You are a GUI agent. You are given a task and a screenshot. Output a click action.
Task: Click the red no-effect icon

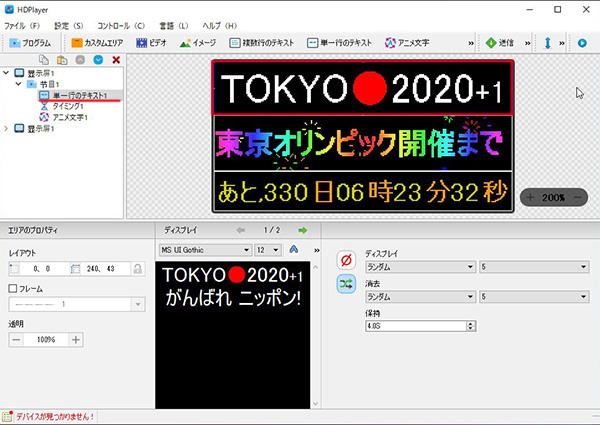[346, 260]
